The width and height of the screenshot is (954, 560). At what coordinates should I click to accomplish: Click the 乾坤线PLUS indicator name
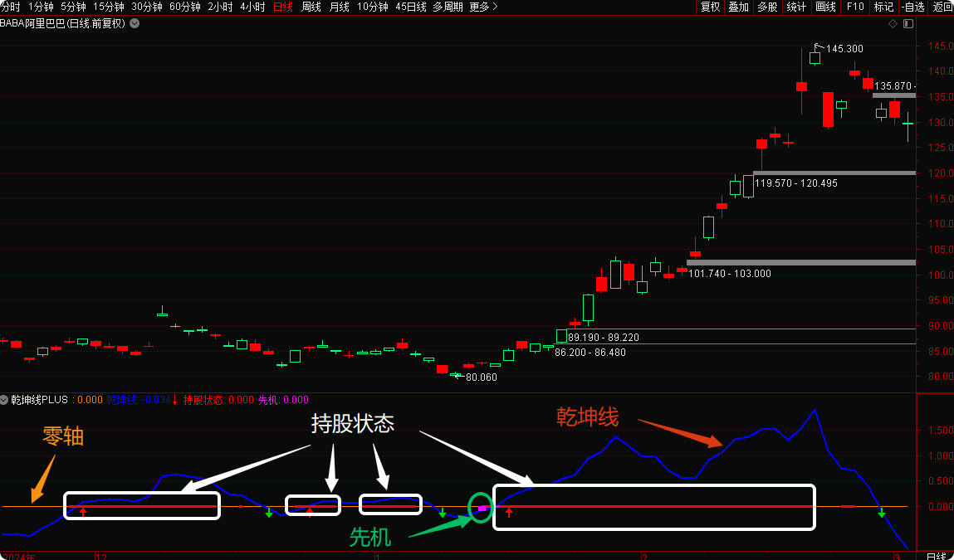40,400
